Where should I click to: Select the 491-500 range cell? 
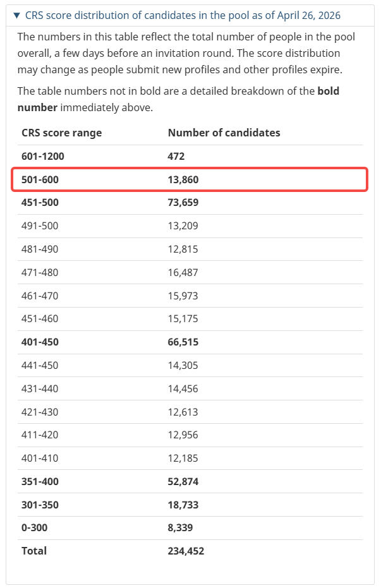tap(40, 226)
